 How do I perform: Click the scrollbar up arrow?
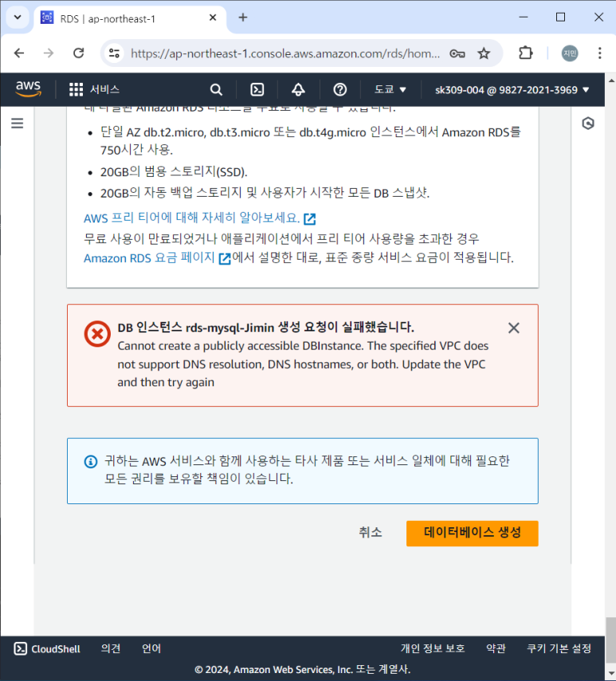click(x=610, y=80)
